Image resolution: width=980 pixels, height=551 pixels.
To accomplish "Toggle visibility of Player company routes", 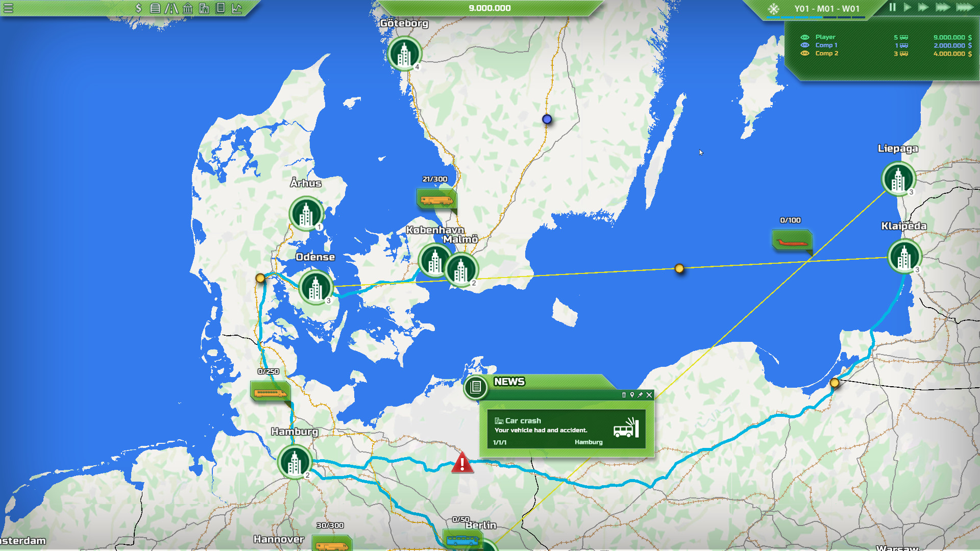I will pos(805,37).
